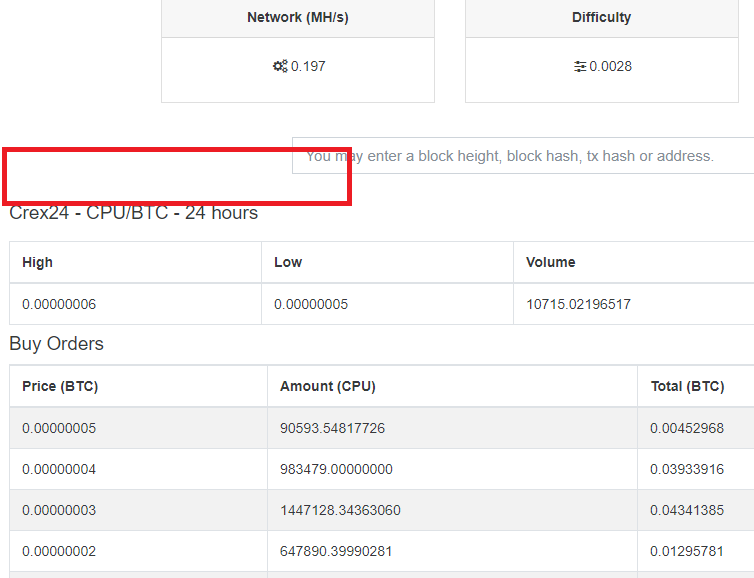Click the block search input field

pos(523,156)
